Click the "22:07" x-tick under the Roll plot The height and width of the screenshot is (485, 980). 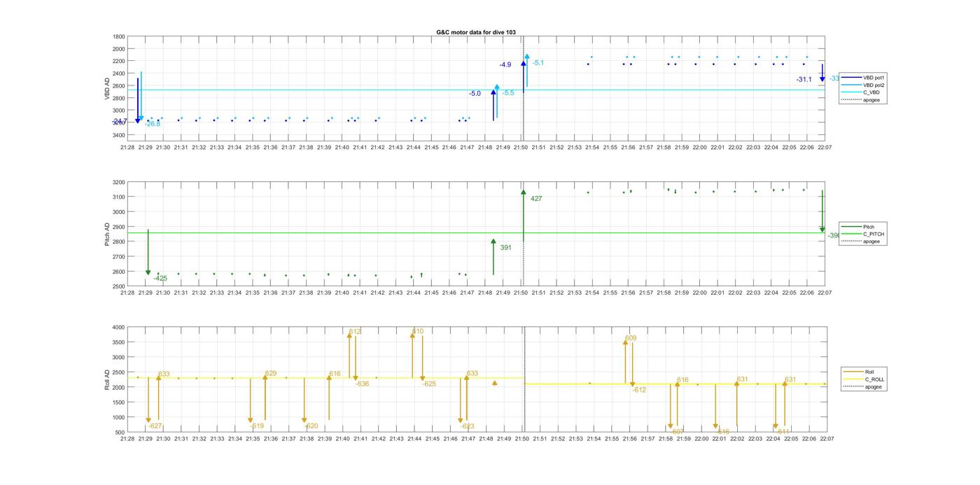click(827, 439)
